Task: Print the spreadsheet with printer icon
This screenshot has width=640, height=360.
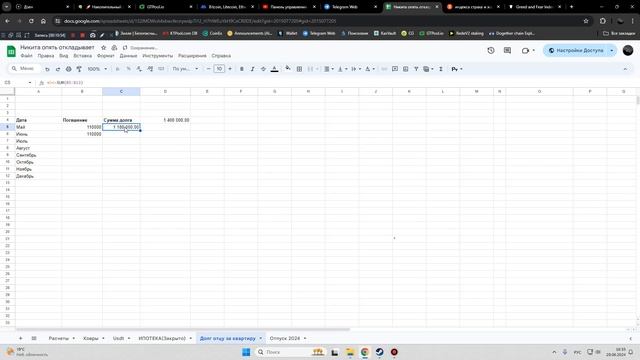Action: pos(69,69)
